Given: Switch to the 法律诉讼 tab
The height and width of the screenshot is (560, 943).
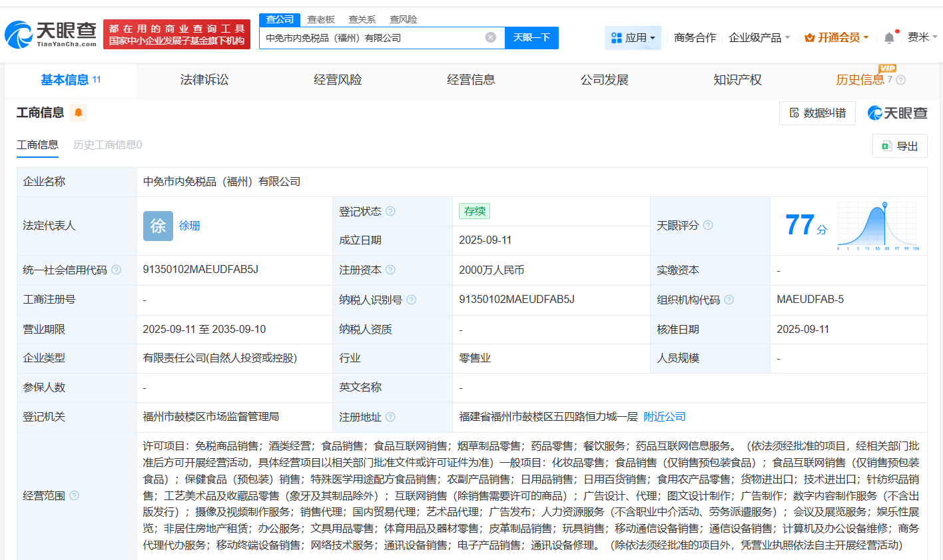Looking at the screenshot, I should pyautogui.click(x=204, y=79).
